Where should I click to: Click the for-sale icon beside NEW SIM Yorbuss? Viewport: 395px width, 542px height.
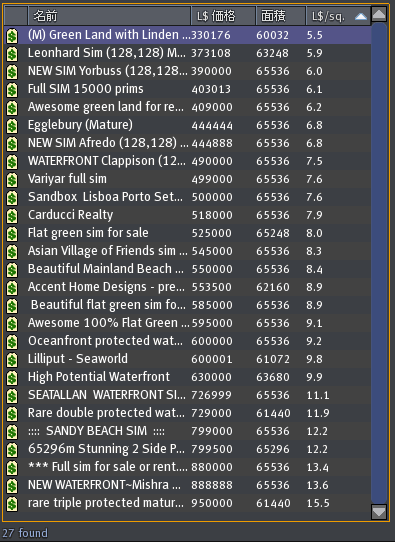tap(12, 72)
